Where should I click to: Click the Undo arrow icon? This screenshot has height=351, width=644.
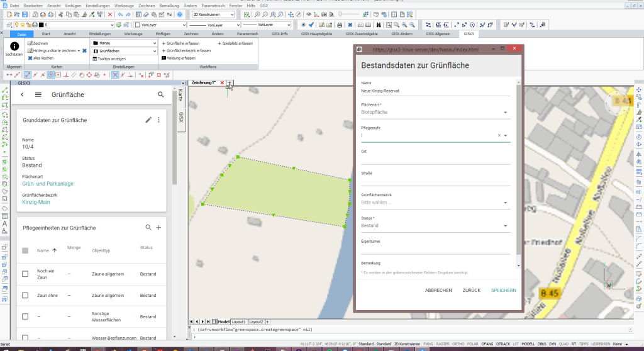pyautogui.click(x=120, y=14)
